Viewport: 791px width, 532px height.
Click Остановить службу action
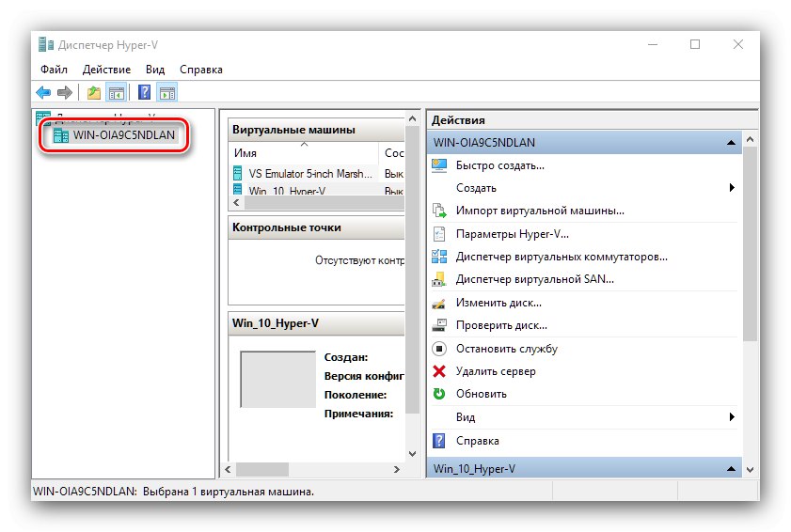507,349
